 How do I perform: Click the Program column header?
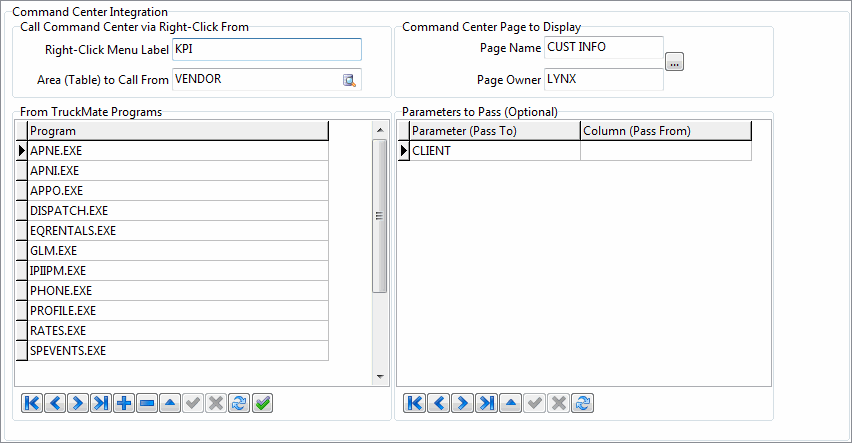[x=177, y=131]
